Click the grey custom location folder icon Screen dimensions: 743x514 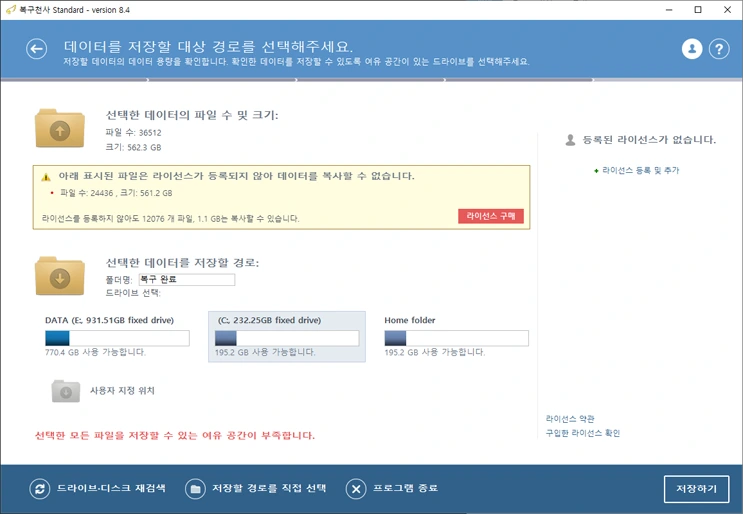66,391
